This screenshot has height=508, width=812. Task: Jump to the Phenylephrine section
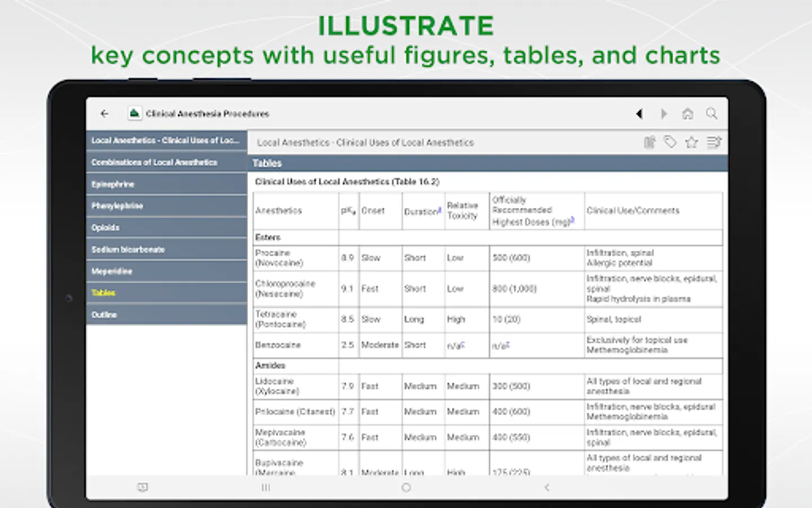[x=166, y=206]
